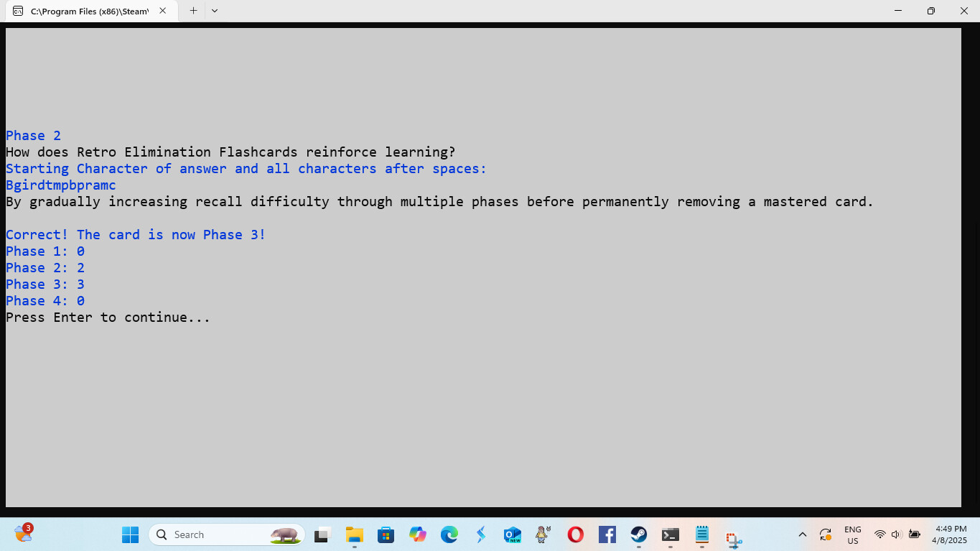
Task: Click the Wi-Fi network tray icon
Action: [879, 534]
